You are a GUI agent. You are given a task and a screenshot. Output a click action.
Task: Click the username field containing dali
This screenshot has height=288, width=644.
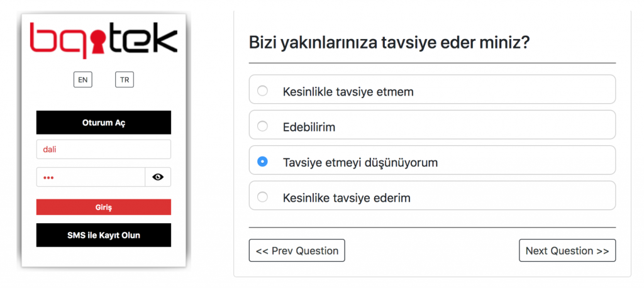(104, 150)
